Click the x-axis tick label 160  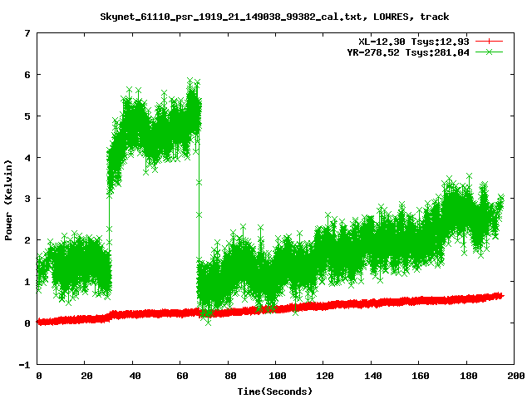coord(419,376)
